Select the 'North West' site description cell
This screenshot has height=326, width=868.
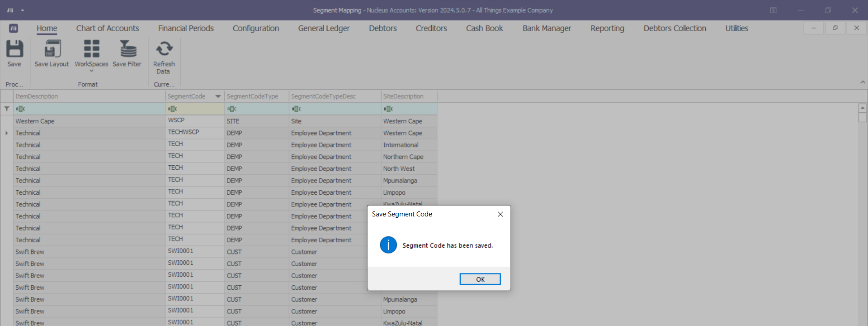point(409,168)
